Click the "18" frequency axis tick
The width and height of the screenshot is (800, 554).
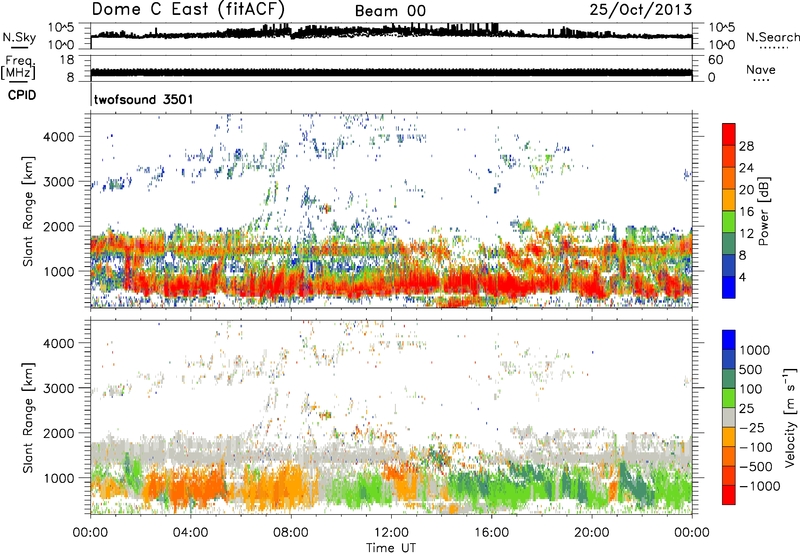[x=66, y=60]
